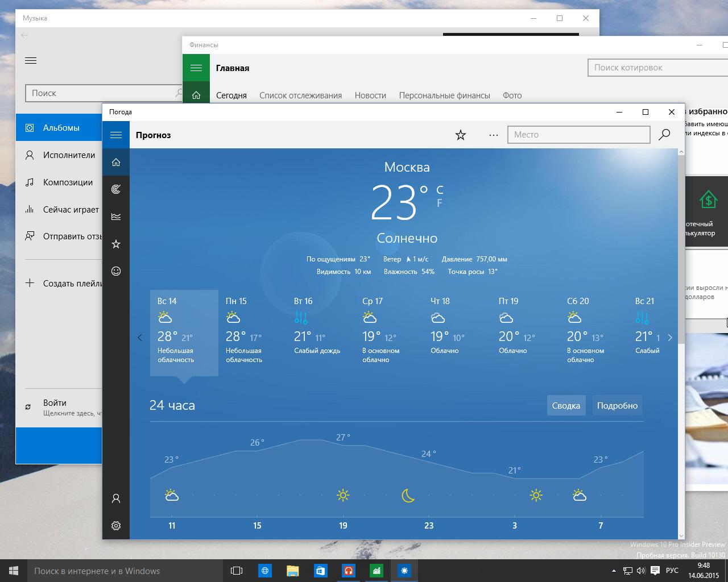Open mortgage calculator tile in Finance
Image resolution: width=728 pixels, height=582 pixels.
(706, 211)
